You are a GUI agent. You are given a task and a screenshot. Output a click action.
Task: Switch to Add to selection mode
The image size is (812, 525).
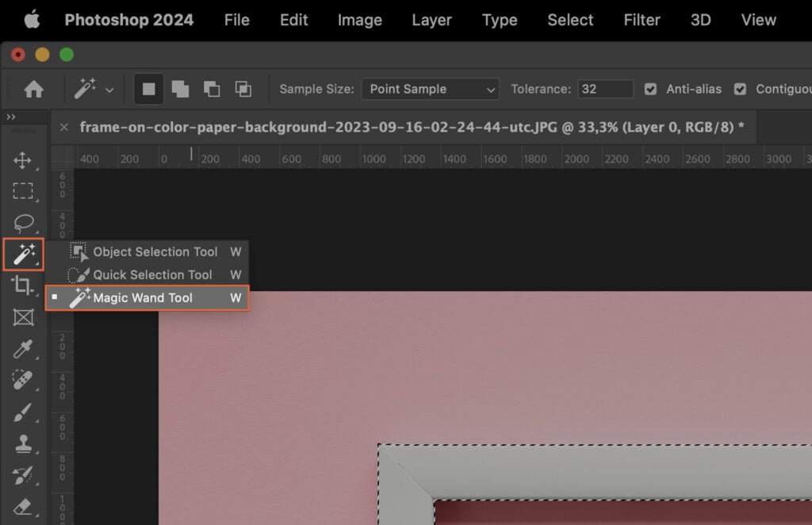click(180, 89)
